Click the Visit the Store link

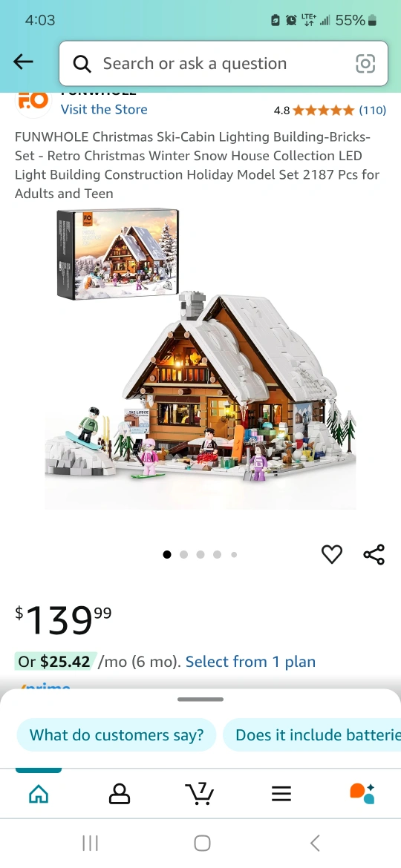click(104, 110)
